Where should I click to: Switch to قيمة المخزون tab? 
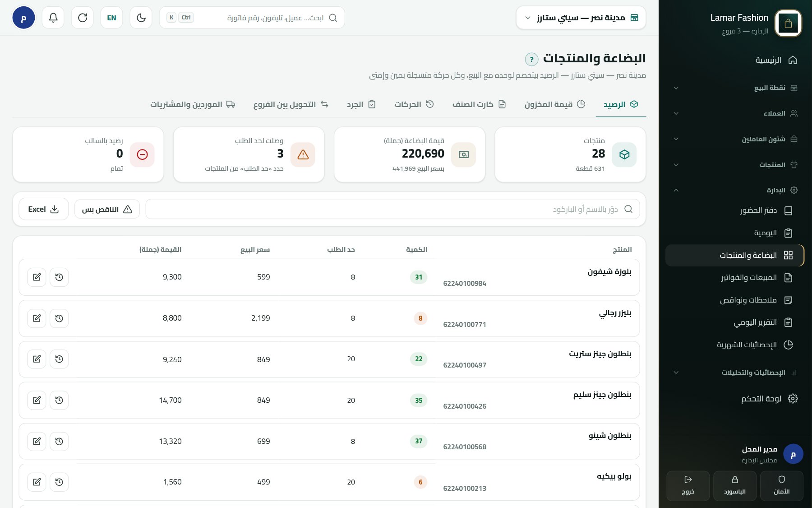[555, 104]
